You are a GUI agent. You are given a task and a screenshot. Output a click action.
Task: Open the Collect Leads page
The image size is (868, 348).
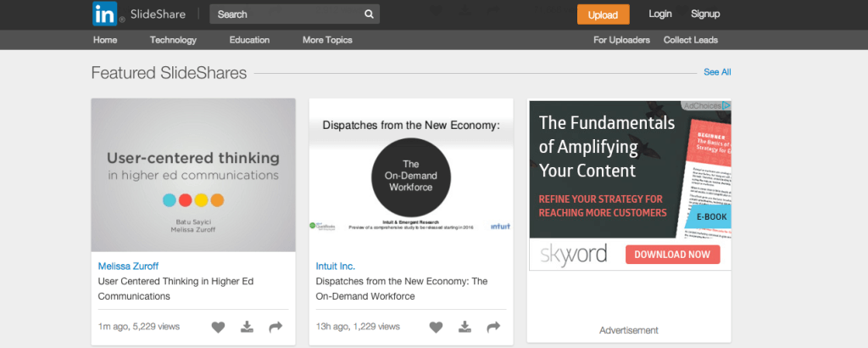[x=691, y=40]
